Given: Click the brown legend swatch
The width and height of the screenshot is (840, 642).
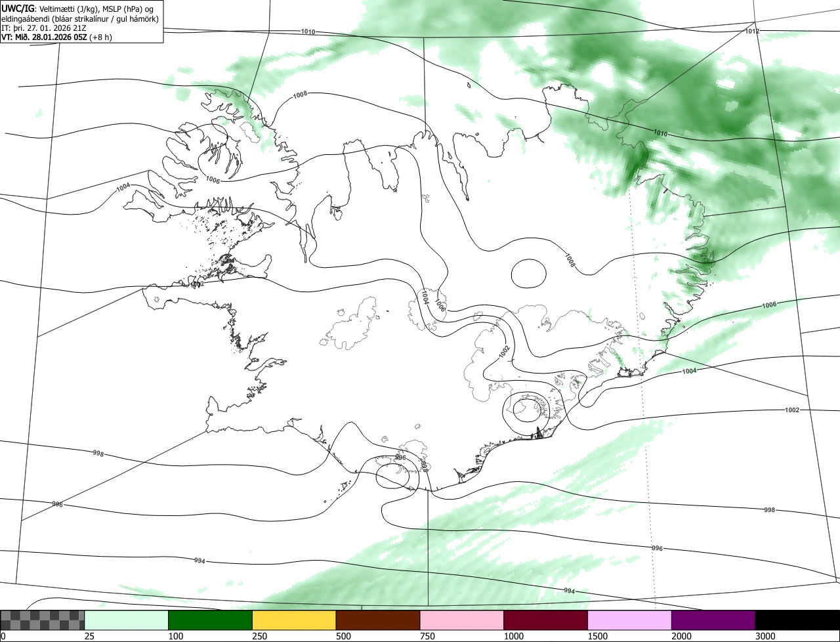Looking at the screenshot, I should coord(378,620).
